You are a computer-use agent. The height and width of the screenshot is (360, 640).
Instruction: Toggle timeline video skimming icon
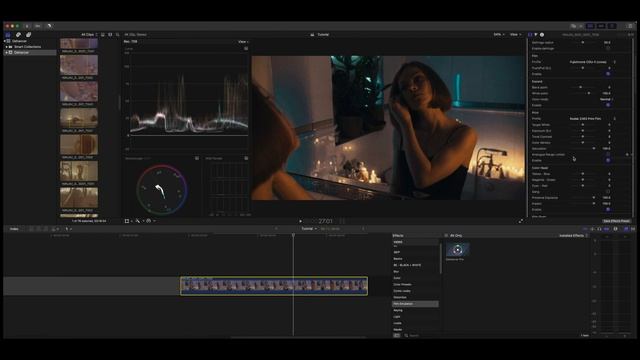585,229
